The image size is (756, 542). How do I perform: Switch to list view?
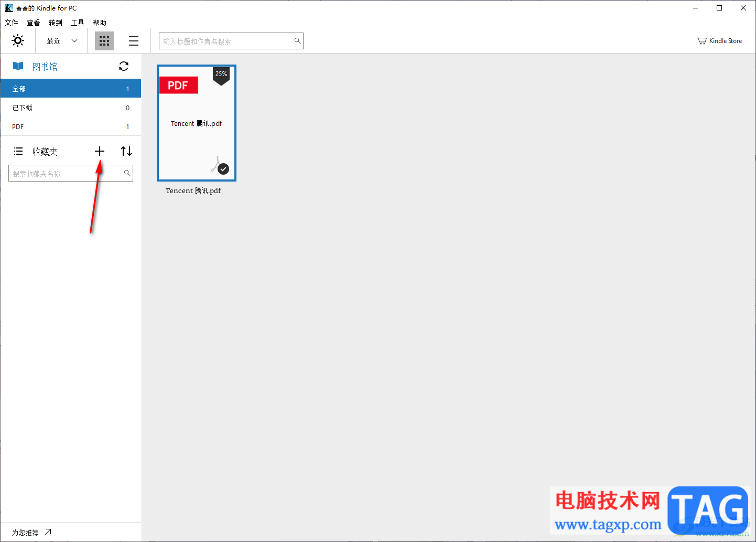[x=134, y=41]
